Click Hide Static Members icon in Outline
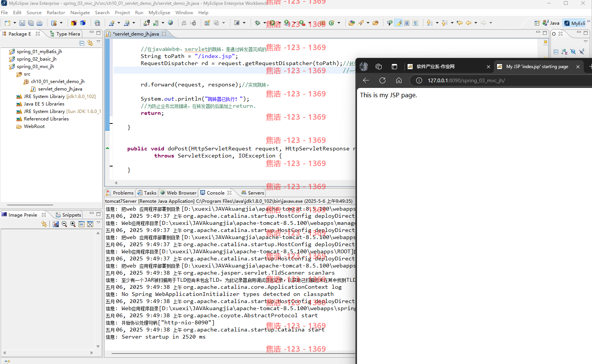Screen dimensions: 592x364 point(582,52)
